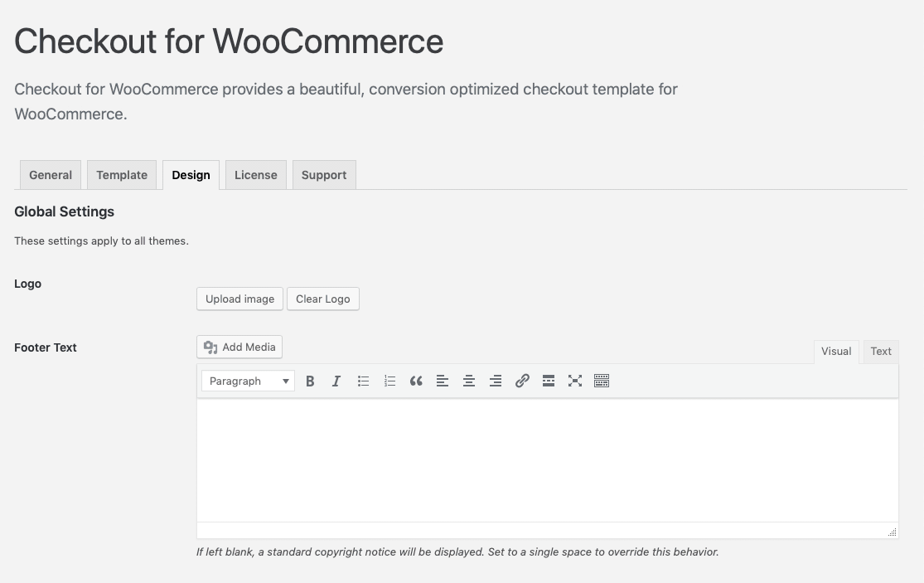Viewport: 924px width, 583px height.
Task: Insert a blockquote
Action: pyautogui.click(x=416, y=381)
